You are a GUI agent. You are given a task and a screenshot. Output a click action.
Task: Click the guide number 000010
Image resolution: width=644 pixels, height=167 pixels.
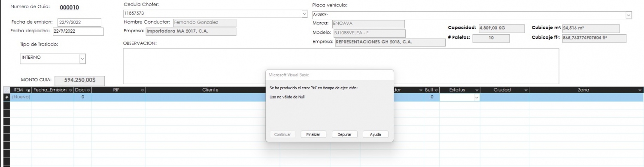[69, 8]
